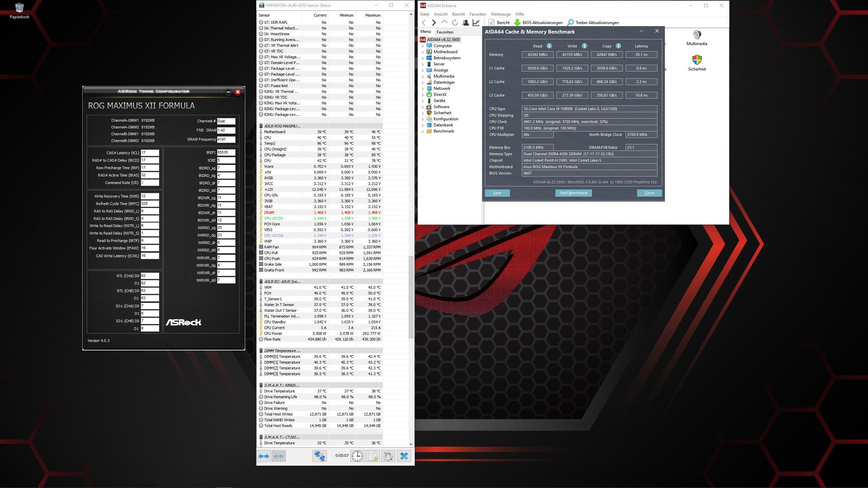Open HWiNFO settings gear icon
The height and width of the screenshot is (488, 868).
point(388,456)
